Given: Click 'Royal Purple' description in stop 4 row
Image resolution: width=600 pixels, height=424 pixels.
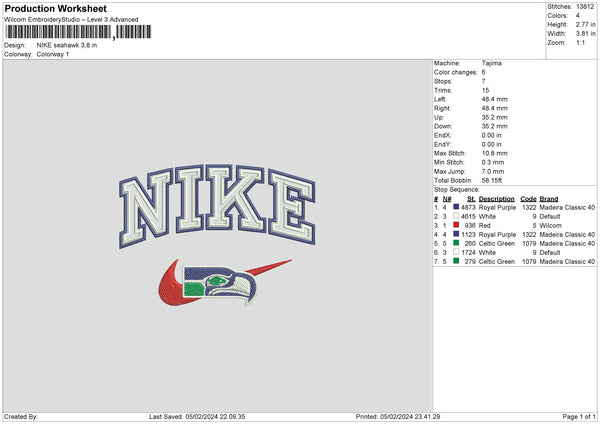Looking at the screenshot, I should [497, 235].
